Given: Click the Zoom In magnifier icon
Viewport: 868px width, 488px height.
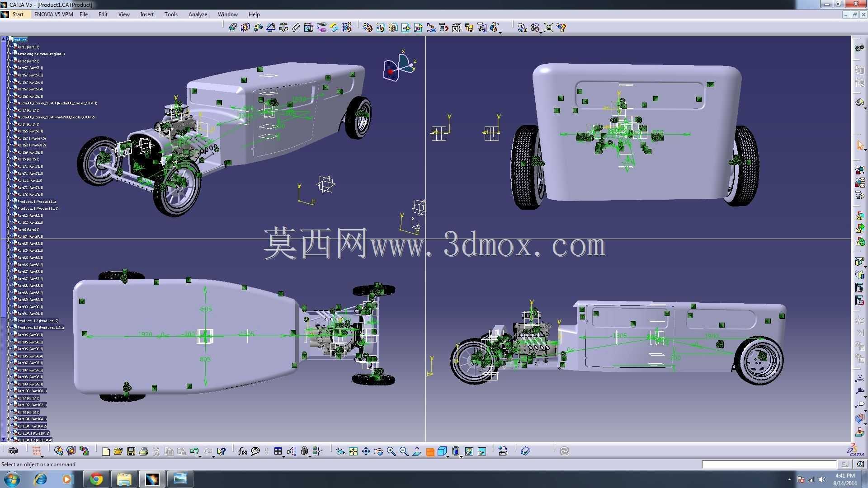Looking at the screenshot, I should tap(391, 451).
